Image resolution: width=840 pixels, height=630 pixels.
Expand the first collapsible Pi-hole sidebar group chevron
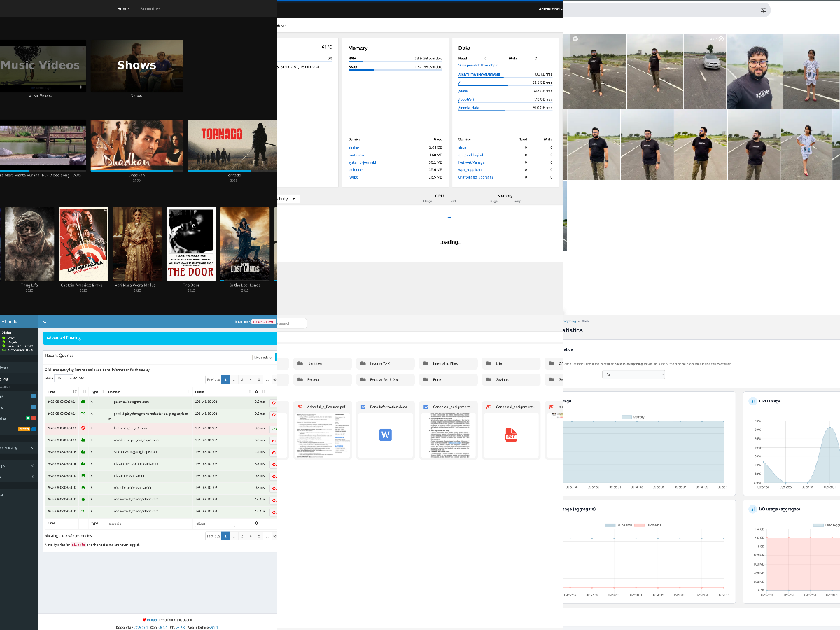(33, 447)
